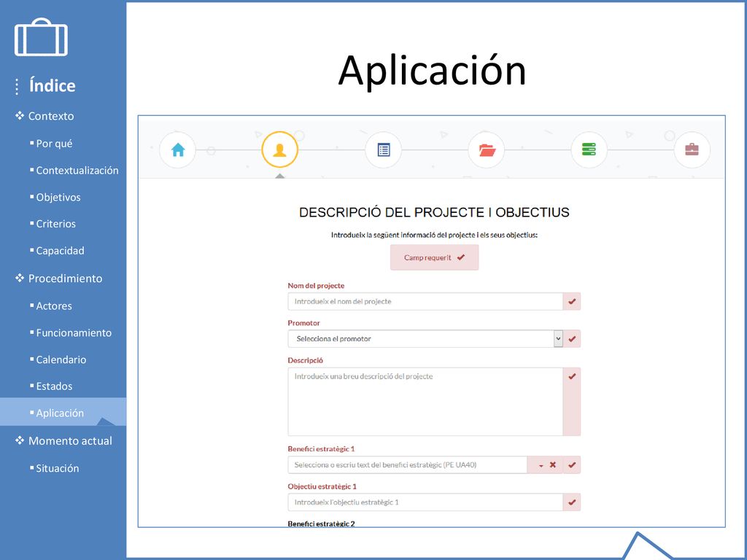Go to the Momento actual section
Image resolution: width=747 pixels, height=560 pixels.
(x=70, y=441)
